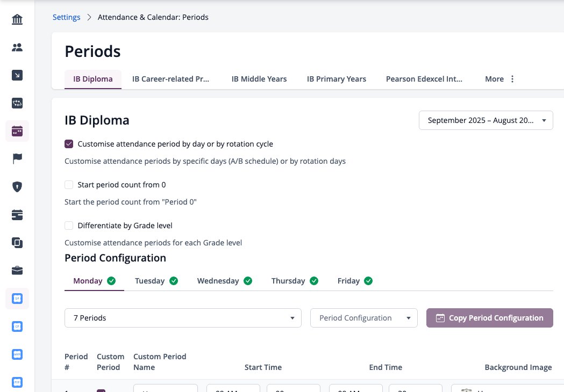Open the stacked squares sidebar icon
The width and height of the screenshot is (564, 392).
[17, 243]
